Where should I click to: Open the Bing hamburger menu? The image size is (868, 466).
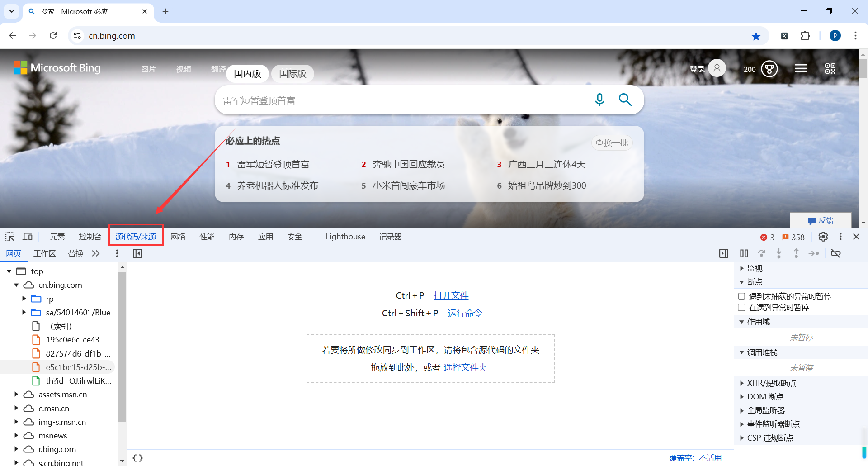click(801, 68)
